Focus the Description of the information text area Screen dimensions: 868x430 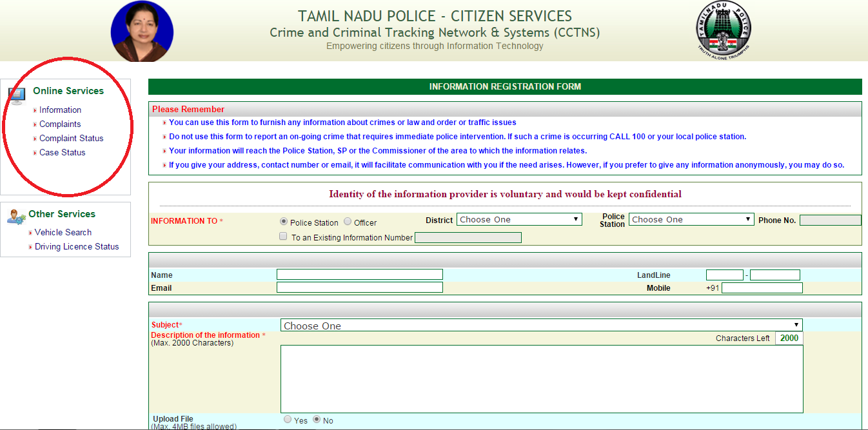pos(541,378)
